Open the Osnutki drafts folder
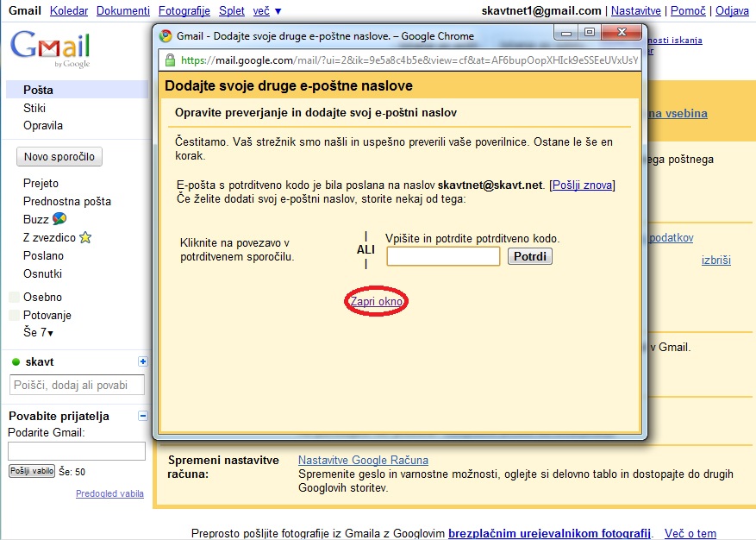This screenshot has width=756, height=540. click(x=42, y=273)
